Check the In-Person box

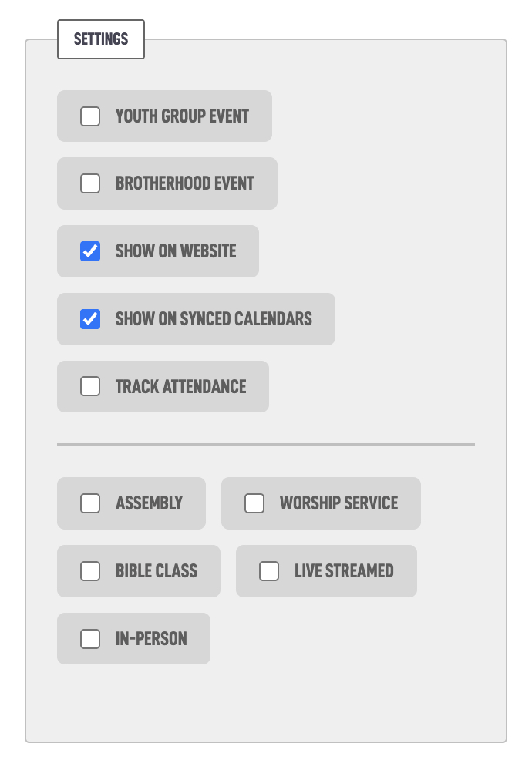tap(90, 639)
